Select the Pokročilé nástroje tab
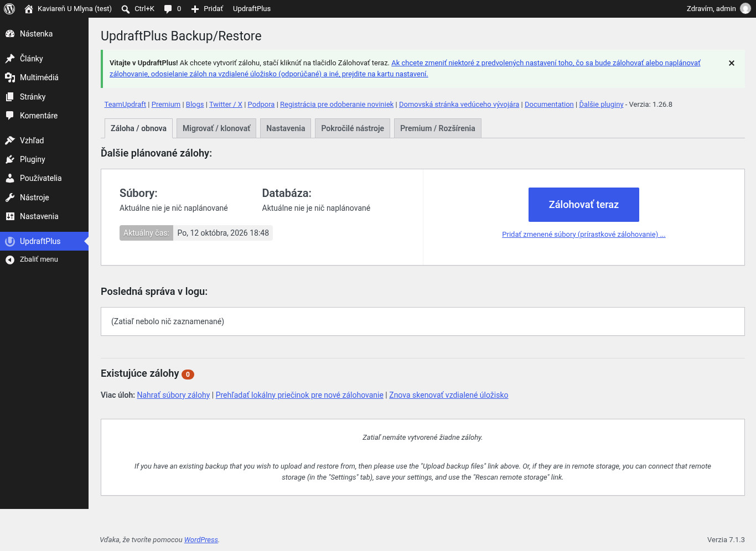The image size is (756, 551). (x=353, y=128)
